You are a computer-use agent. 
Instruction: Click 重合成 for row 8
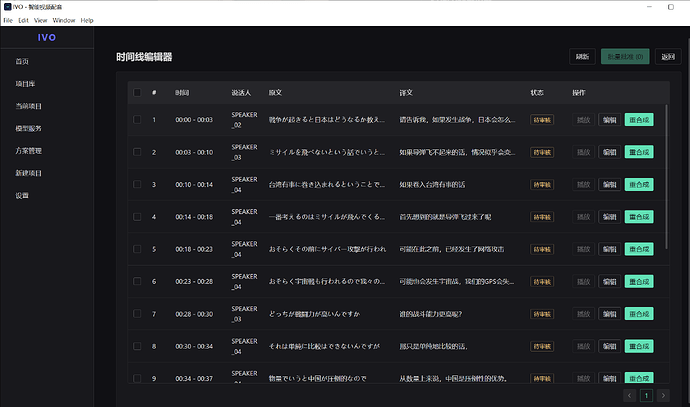click(639, 346)
